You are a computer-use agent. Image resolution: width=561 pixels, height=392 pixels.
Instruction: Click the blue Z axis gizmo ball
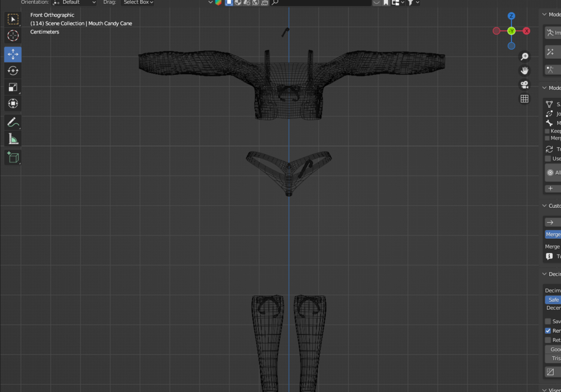(x=511, y=16)
